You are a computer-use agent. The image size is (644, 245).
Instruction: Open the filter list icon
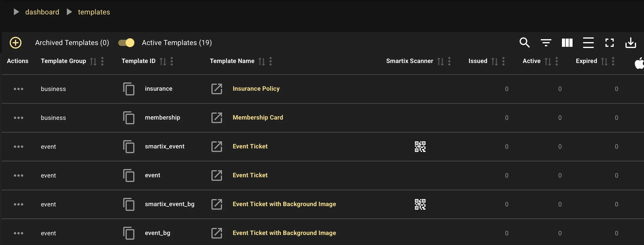(x=546, y=43)
